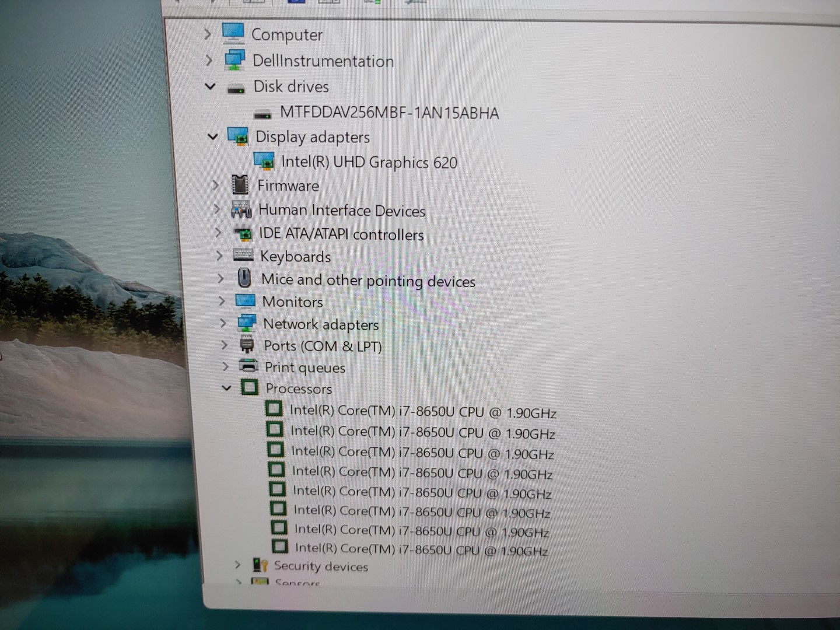Image resolution: width=840 pixels, height=630 pixels.
Task: Select the Disk drives label
Action: (x=291, y=86)
